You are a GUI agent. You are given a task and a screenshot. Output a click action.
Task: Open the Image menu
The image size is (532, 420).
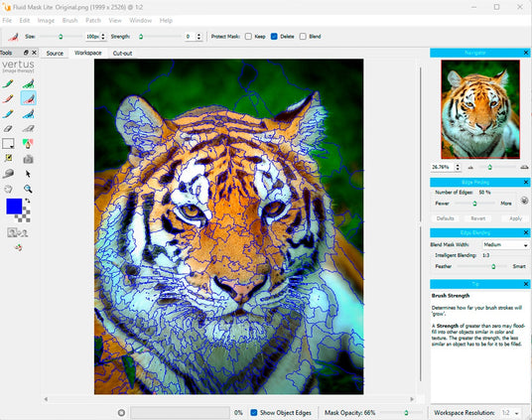(x=46, y=21)
